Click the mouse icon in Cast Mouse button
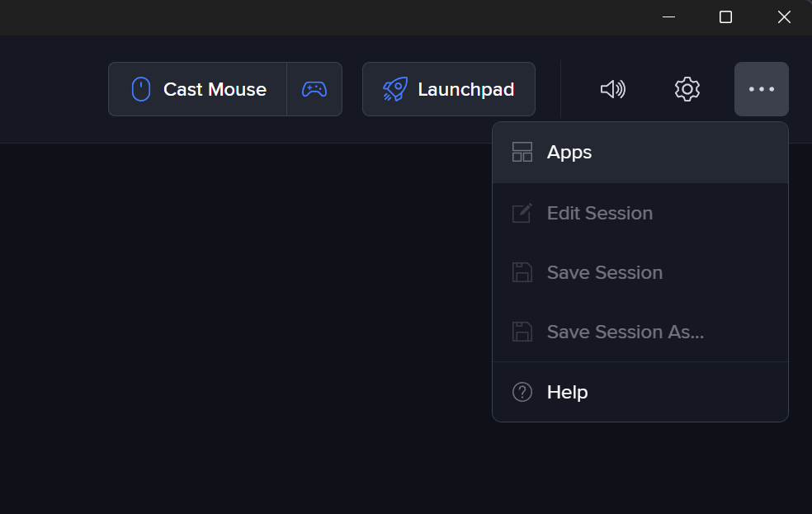This screenshot has width=812, height=514. coord(141,89)
